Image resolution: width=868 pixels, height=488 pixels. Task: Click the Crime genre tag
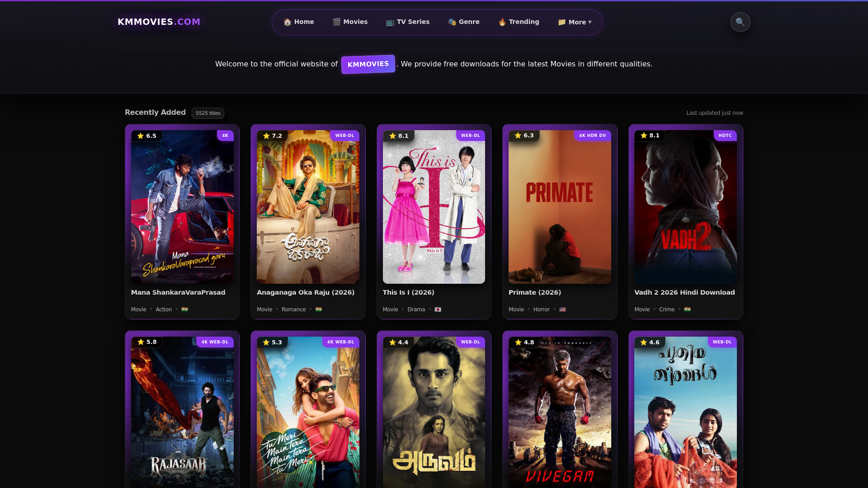click(x=666, y=310)
